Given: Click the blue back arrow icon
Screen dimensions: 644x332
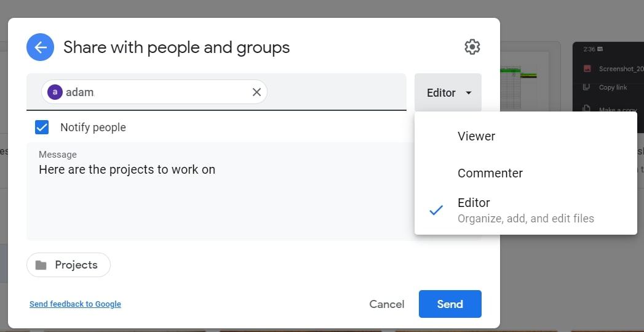Looking at the screenshot, I should click(40, 47).
